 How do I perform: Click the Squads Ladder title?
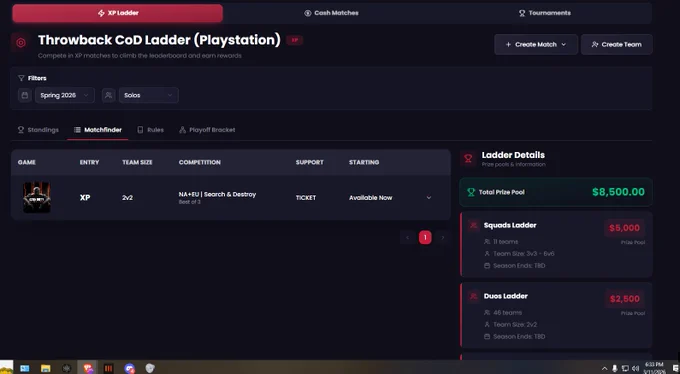click(510, 225)
